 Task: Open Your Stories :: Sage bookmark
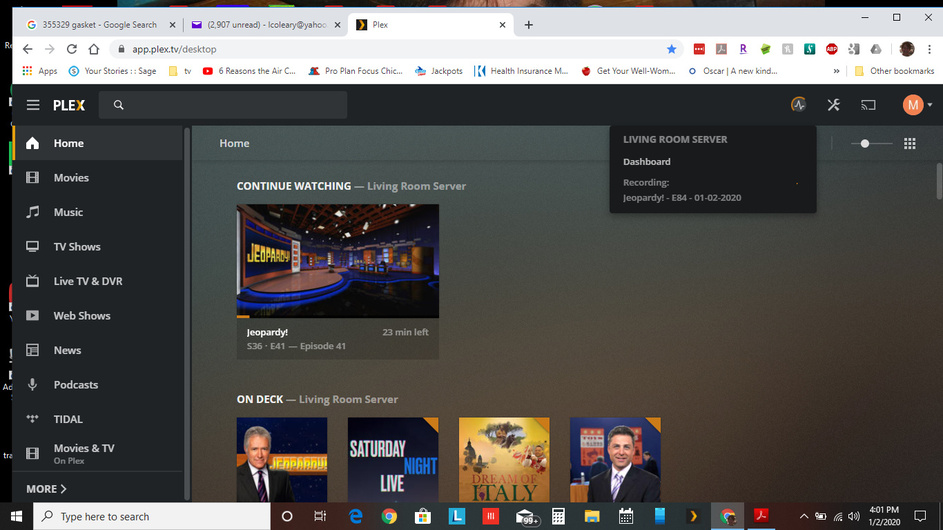(x=112, y=71)
